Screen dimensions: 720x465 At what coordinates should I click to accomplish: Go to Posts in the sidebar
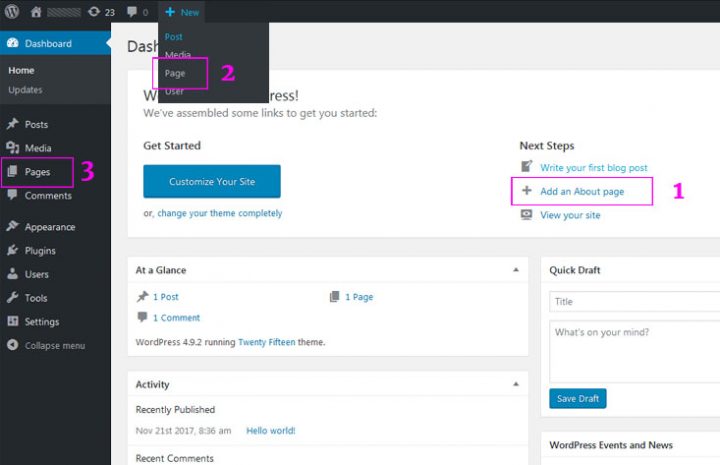[x=36, y=124]
